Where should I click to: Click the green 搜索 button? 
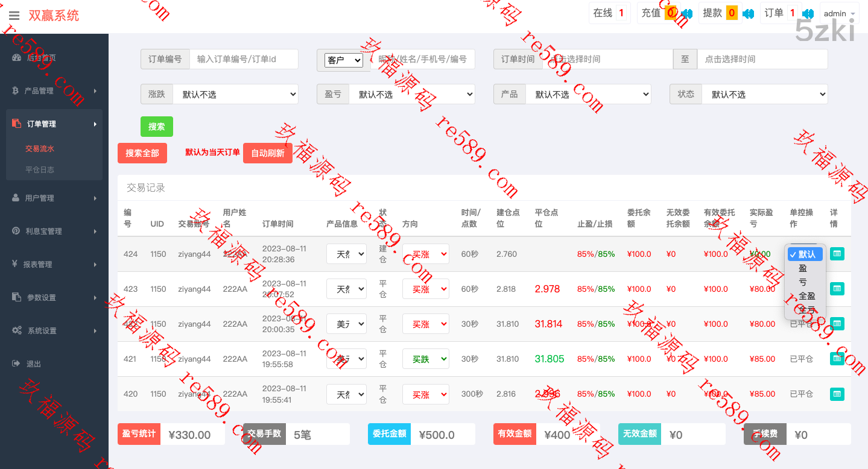pos(157,127)
